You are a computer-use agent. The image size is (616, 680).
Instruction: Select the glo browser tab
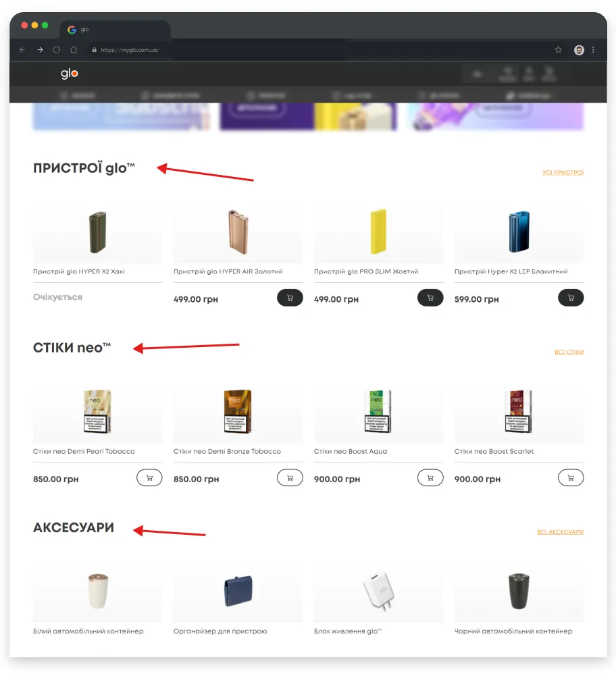(115, 30)
